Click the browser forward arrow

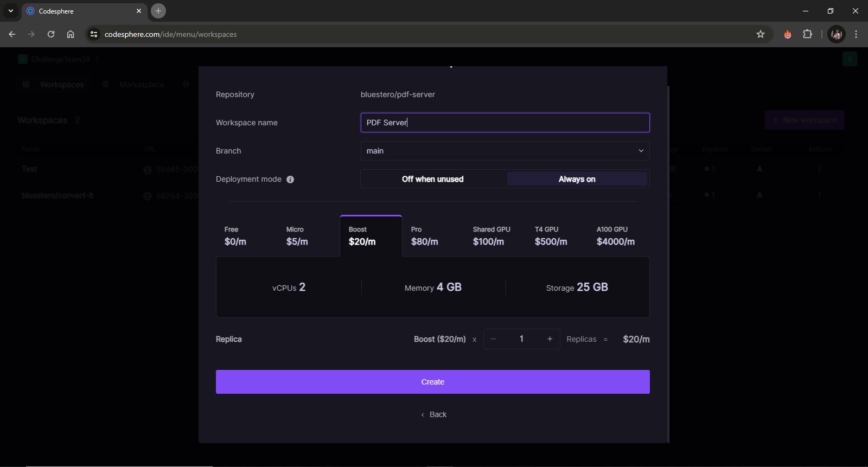(x=31, y=34)
